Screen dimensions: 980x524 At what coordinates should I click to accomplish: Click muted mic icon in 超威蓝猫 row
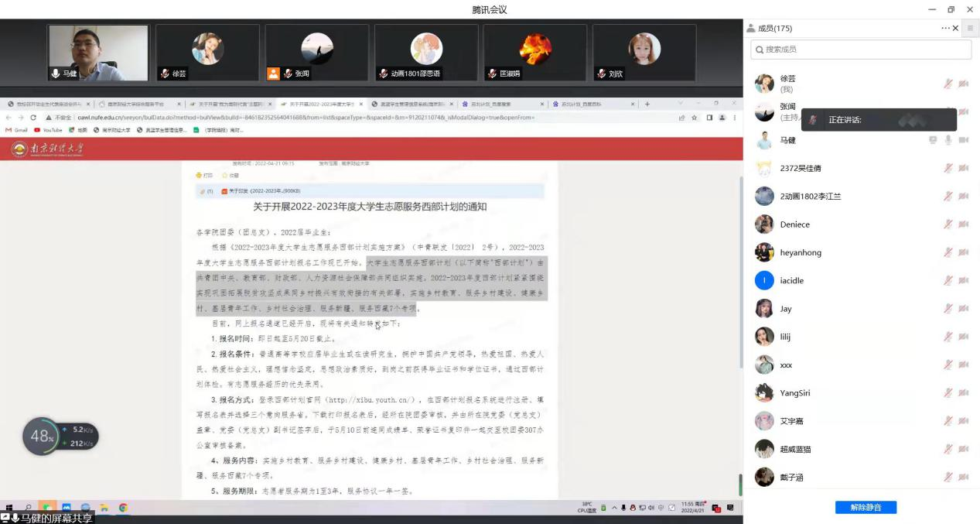coord(948,449)
